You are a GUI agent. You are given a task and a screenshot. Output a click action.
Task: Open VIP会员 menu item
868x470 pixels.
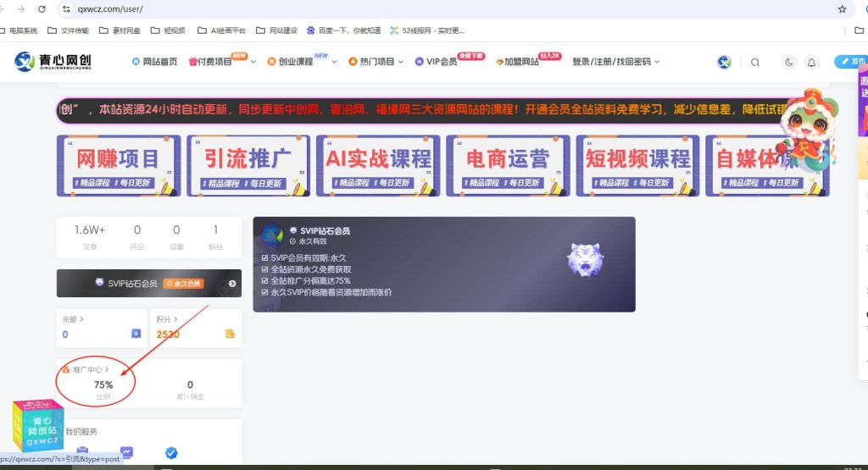point(437,62)
